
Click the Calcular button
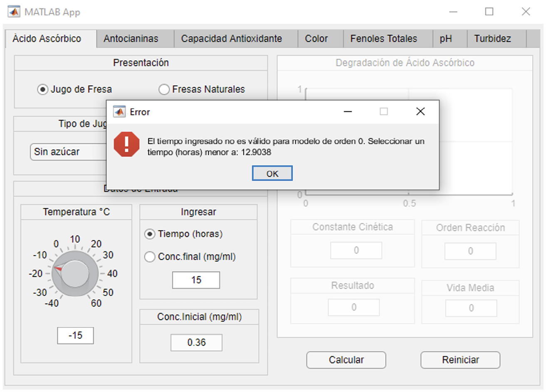346,360
